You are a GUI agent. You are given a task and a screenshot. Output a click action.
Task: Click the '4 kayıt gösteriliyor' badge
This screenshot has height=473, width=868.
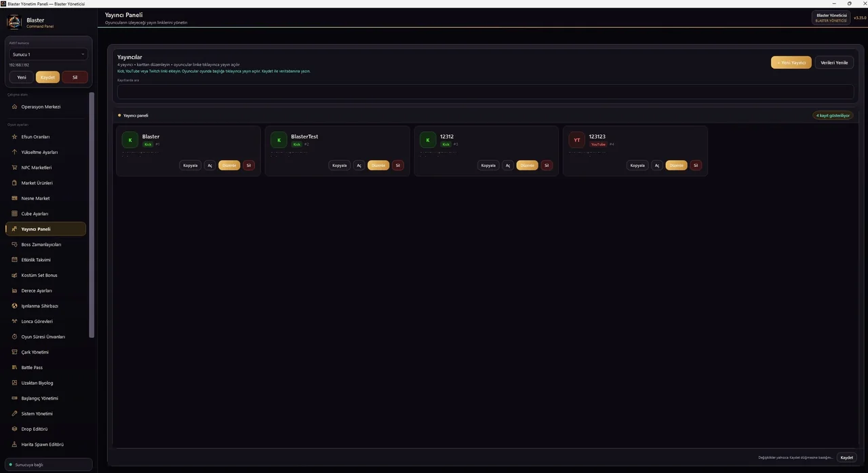833,115
